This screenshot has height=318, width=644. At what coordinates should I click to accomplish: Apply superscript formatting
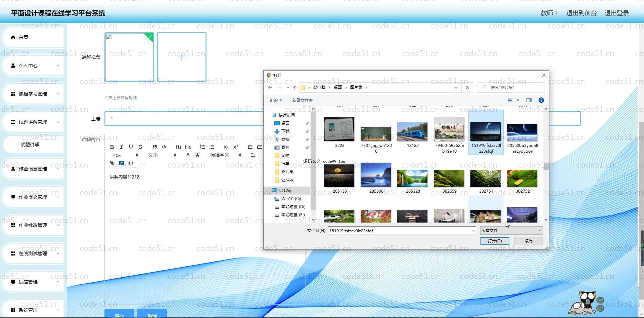[x=236, y=147]
